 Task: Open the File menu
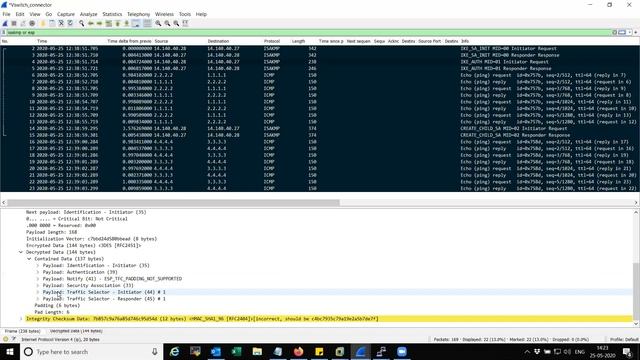[x=7, y=14]
